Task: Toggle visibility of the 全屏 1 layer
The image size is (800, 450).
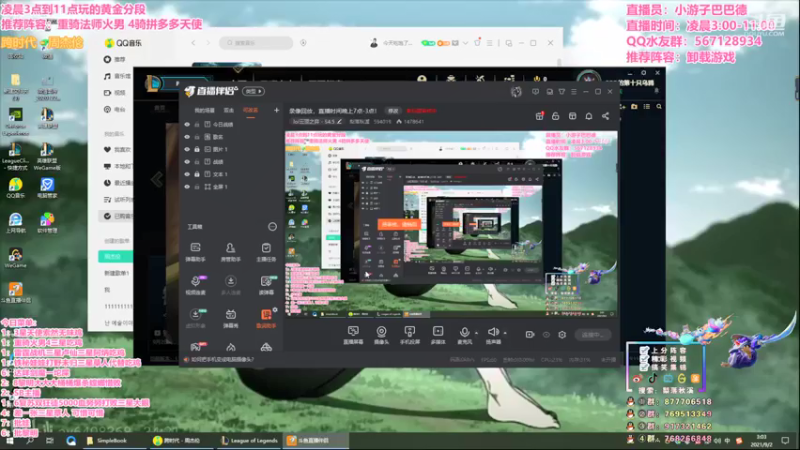Action: coord(187,187)
